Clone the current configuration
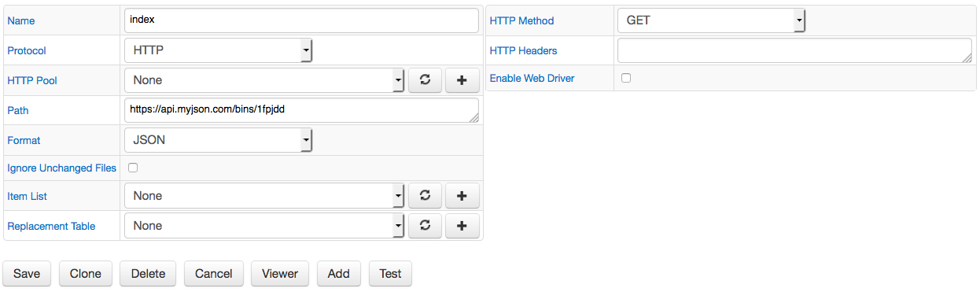 [x=86, y=274]
